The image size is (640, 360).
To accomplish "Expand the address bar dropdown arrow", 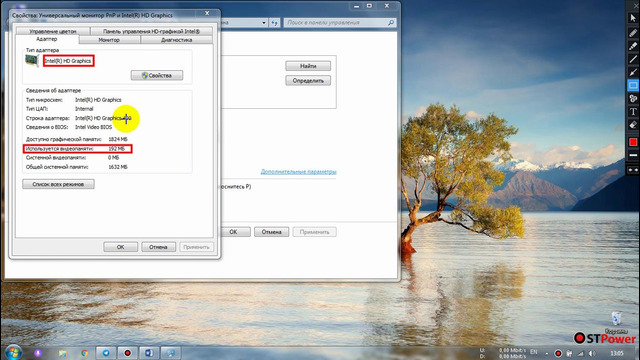I will 264,23.
